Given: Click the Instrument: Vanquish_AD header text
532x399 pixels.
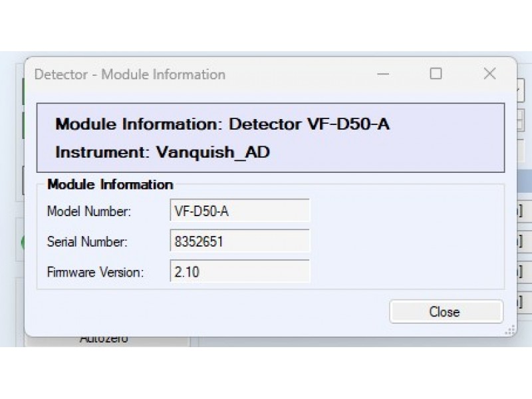Looking at the screenshot, I should point(162,152).
